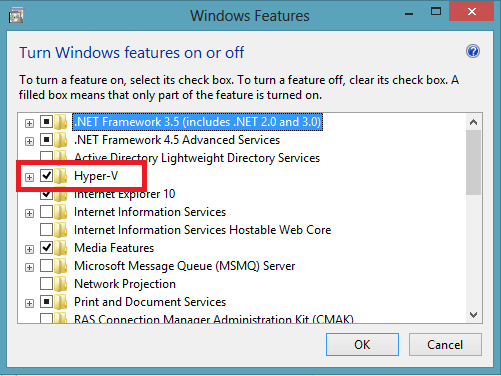Screen dimensions: 501x376
Task: Click the .NET Framework 4.5 folder icon
Action: point(61,140)
